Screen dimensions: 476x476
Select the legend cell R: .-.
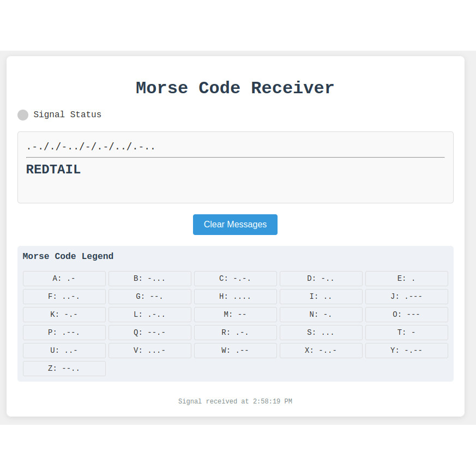click(235, 333)
